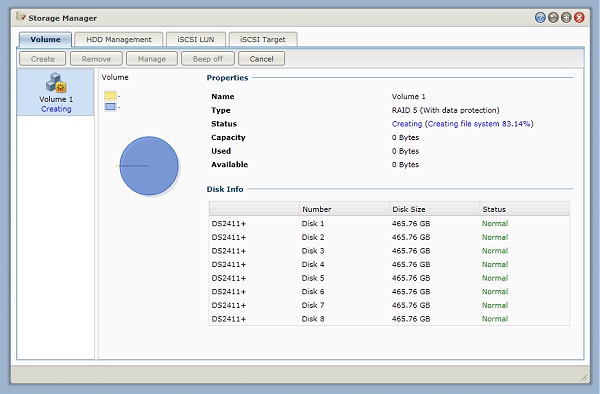Viewport: 600px width, 394px height.
Task: Select the Volume tab
Action: (45, 39)
